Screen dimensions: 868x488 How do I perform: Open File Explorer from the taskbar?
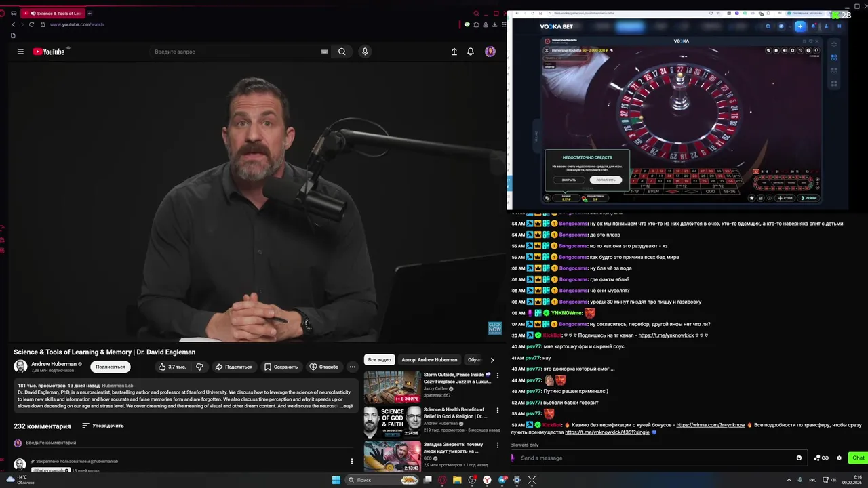pos(457,480)
